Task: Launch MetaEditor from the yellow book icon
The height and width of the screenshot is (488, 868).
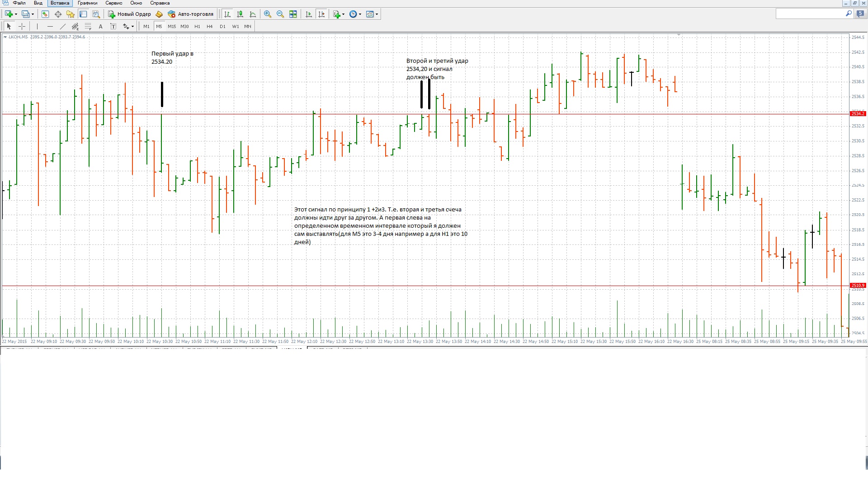Action: tap(159, 14)
